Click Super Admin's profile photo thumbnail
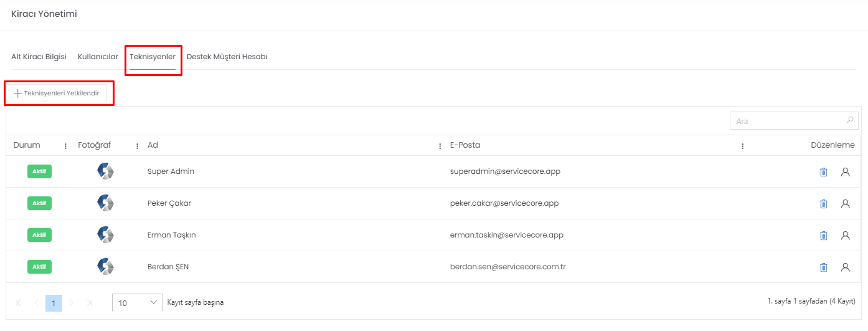This screenshot has height=331, width=868. tap(105, 171)
